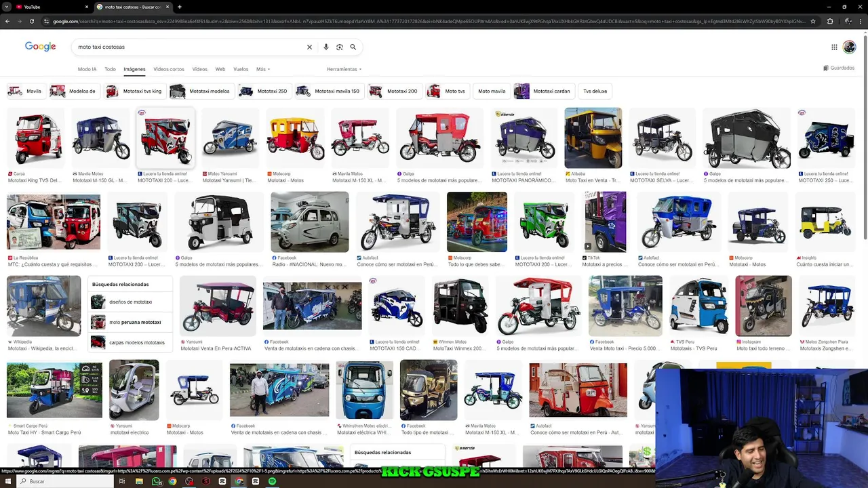
Task: Expand the Más dropdown menu
Action: coord(263,69)
